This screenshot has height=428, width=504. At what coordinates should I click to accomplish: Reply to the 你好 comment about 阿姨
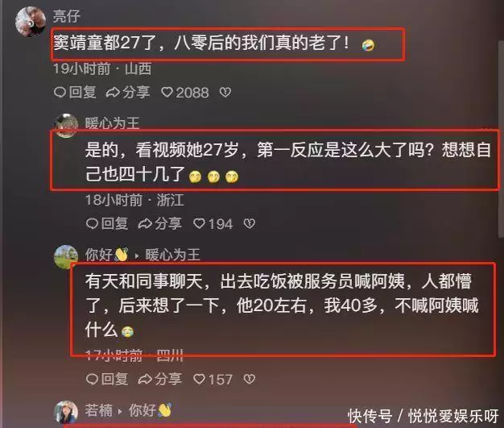(107, 380)
